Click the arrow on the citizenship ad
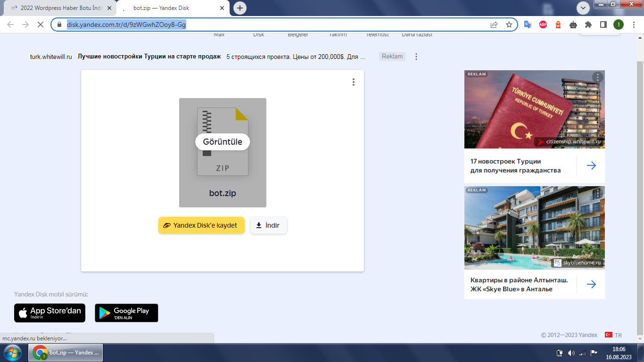 pyautogui.click(x=591, y=165)
